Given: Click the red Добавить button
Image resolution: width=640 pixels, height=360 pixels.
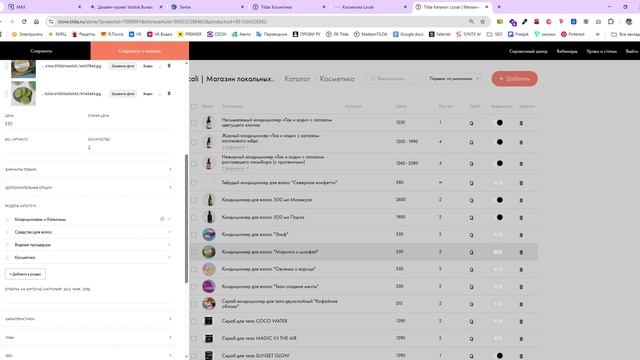Looking at the screenshot, I should coord(514,78).
